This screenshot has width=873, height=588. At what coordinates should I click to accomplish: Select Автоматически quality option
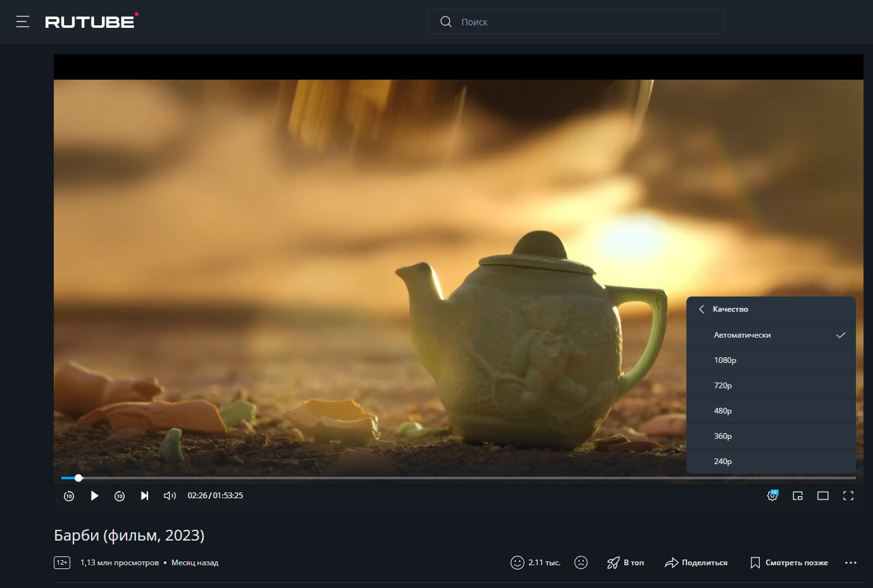coord(771,335)
